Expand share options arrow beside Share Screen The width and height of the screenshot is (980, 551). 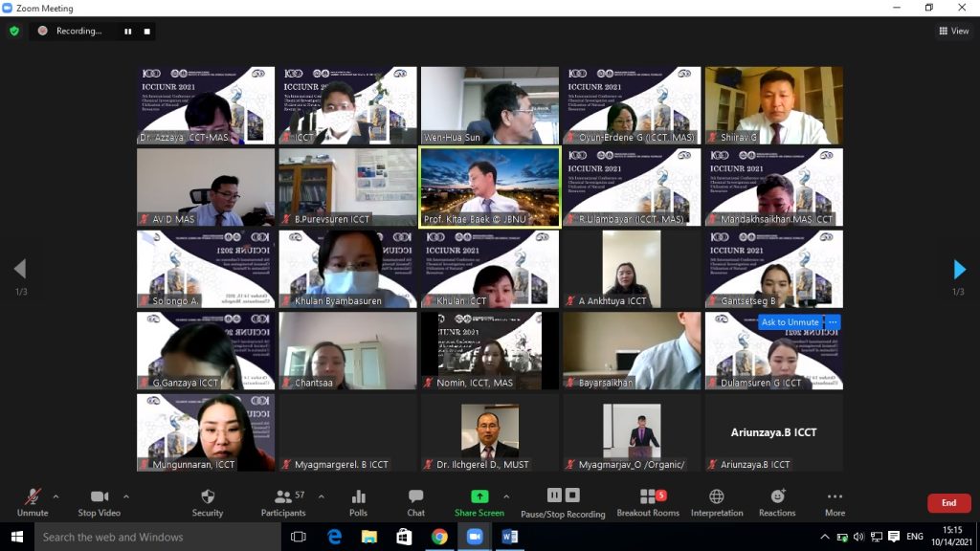[506, 496]
